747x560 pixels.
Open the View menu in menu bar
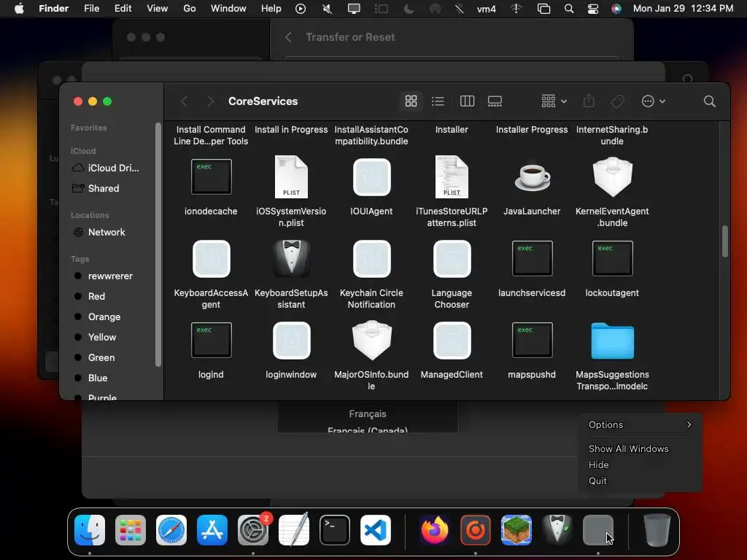[158, 8]
